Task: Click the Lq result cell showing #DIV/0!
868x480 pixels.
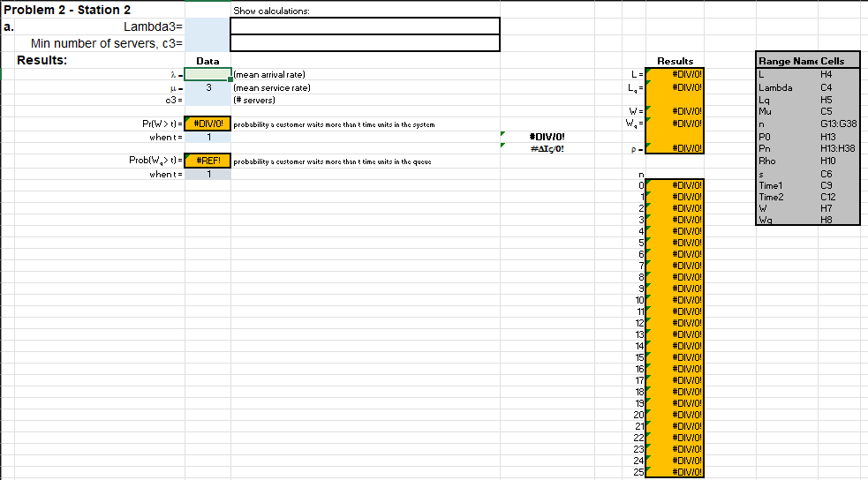Action: (675, 87)
